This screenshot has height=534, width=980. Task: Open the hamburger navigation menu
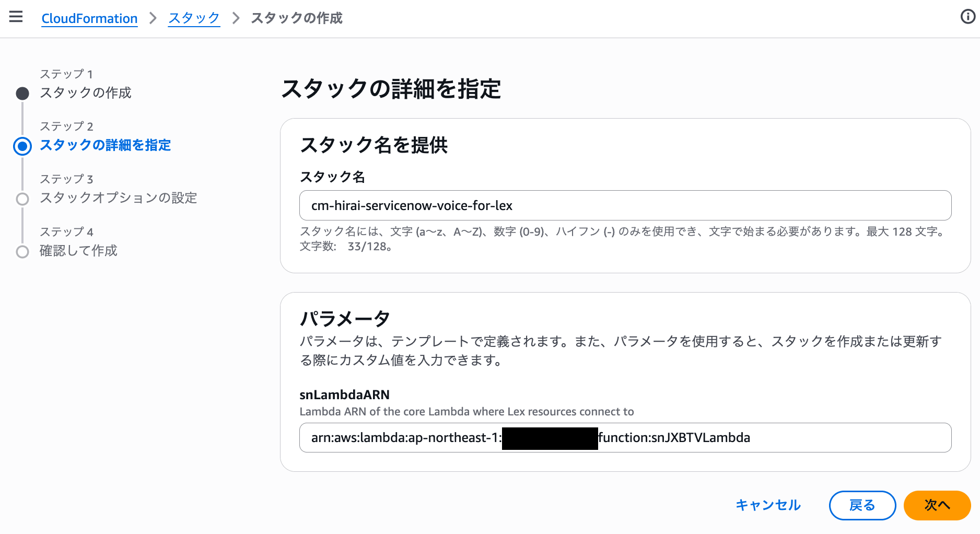[16, 17]
